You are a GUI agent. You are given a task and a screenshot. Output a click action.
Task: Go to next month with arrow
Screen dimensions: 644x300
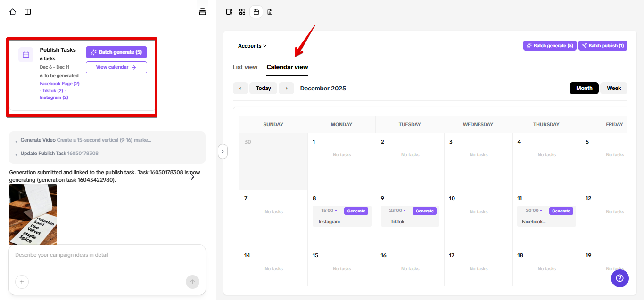pos(286,88)
